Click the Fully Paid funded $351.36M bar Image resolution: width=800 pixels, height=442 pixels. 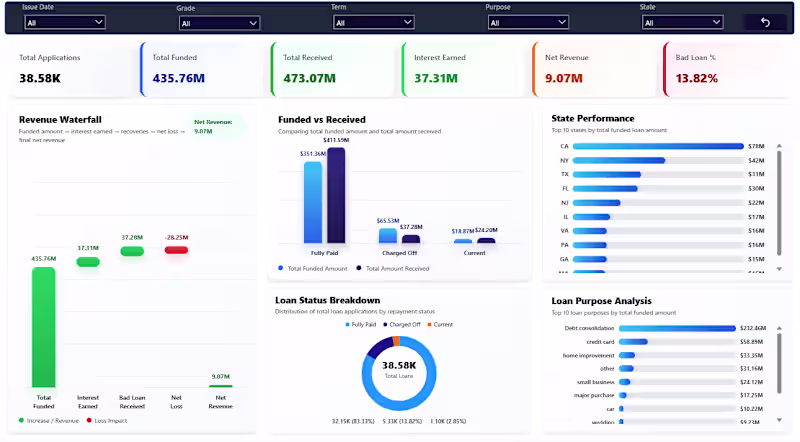[x=313, y=202]
